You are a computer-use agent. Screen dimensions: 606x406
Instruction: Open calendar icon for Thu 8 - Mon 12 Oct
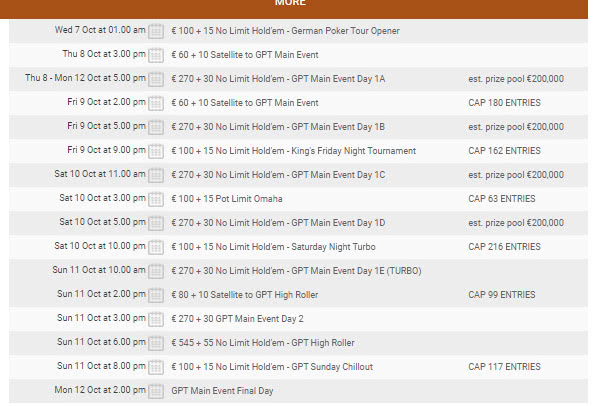pyautogui.click(x=156, y=79)
